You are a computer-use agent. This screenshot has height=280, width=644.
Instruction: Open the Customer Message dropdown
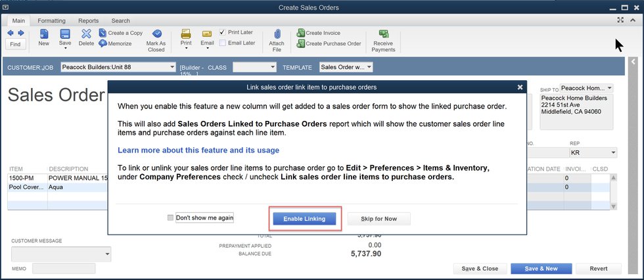tap(107, 254)
